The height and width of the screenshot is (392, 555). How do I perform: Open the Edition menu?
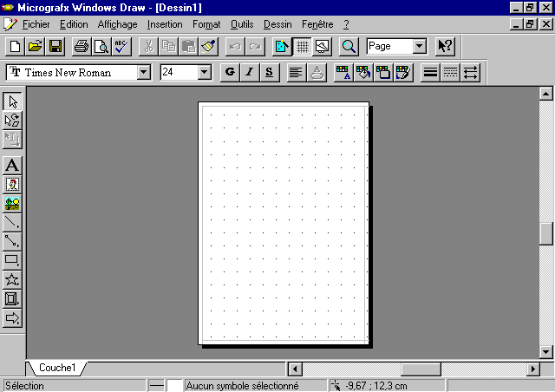pos(74,24)
